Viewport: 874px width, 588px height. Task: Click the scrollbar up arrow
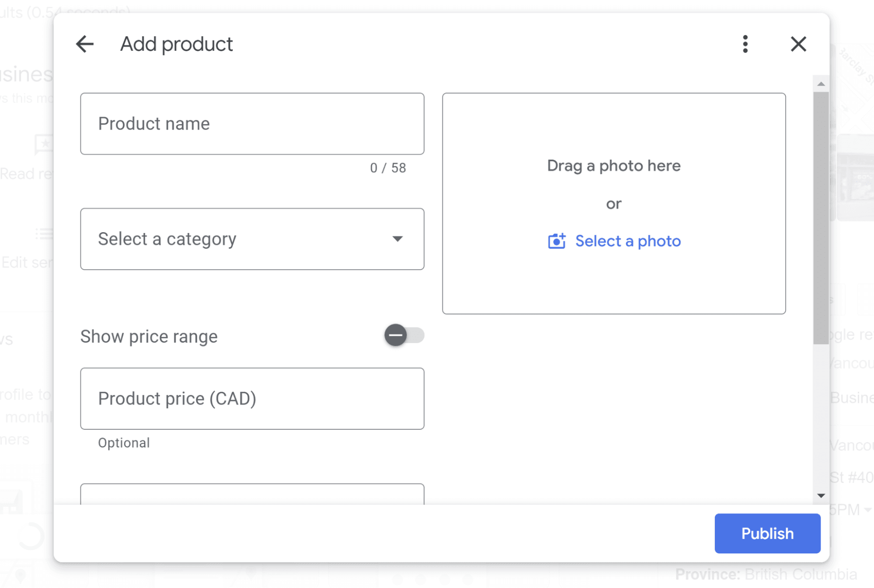[821, 84]
